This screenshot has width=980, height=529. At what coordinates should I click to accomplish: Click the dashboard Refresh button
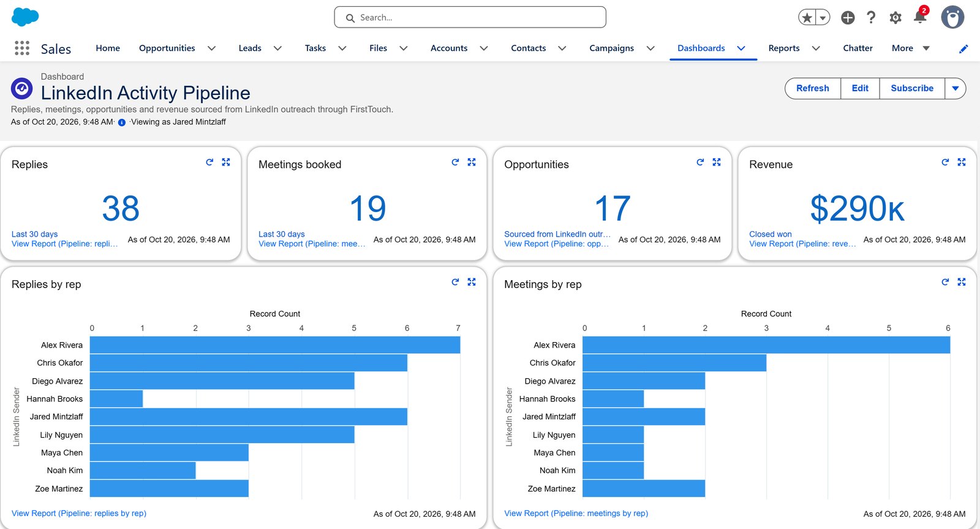click(x=813, y=88)
